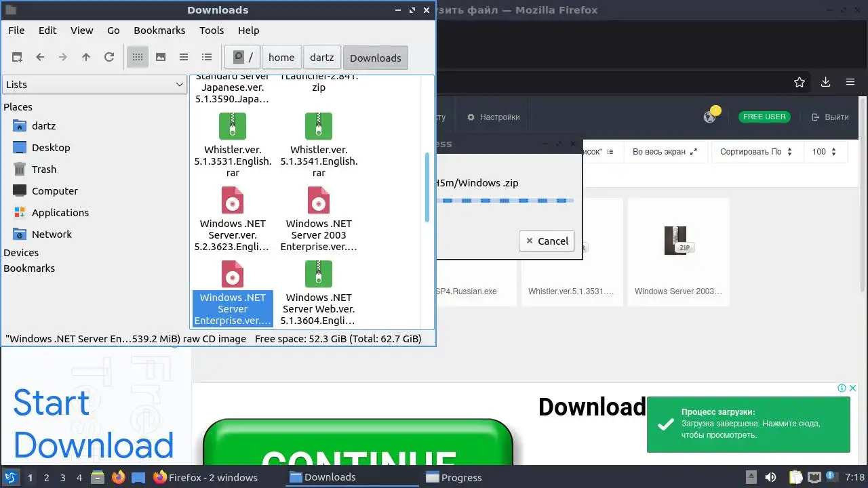Click the FREE USER badge
This screenshot has width=868, height=488.
click(x=764, y=117)
